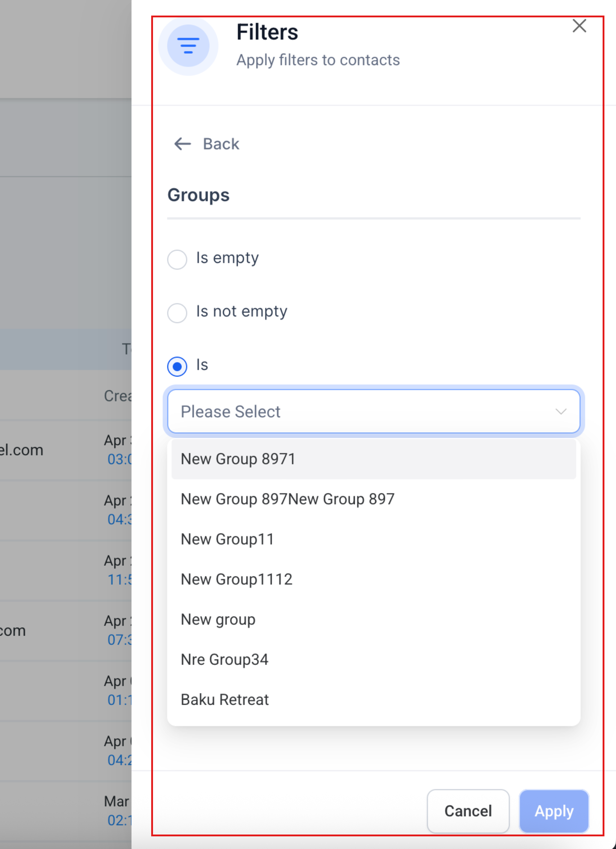Pick Nre Group34 from dropdown
The width and height of the screenshot is (616, 849).
click(225, 659)
